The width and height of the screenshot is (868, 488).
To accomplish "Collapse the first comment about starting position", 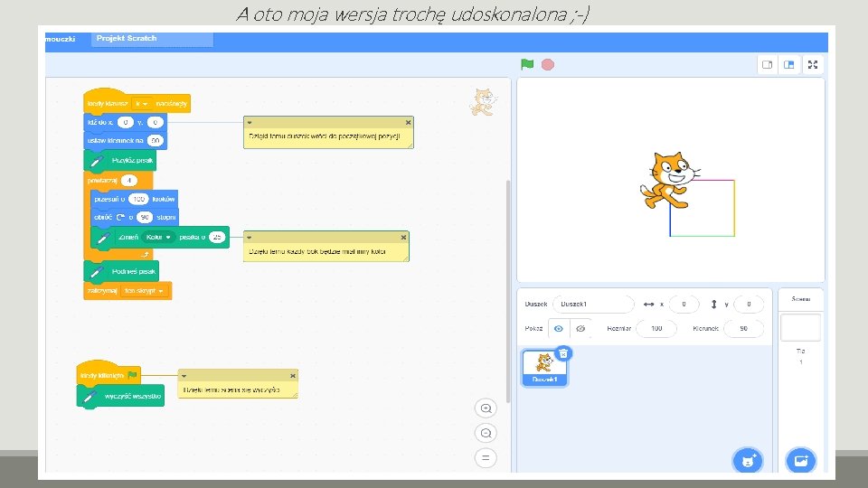I will pyautogui.click(x=250, y=123).
